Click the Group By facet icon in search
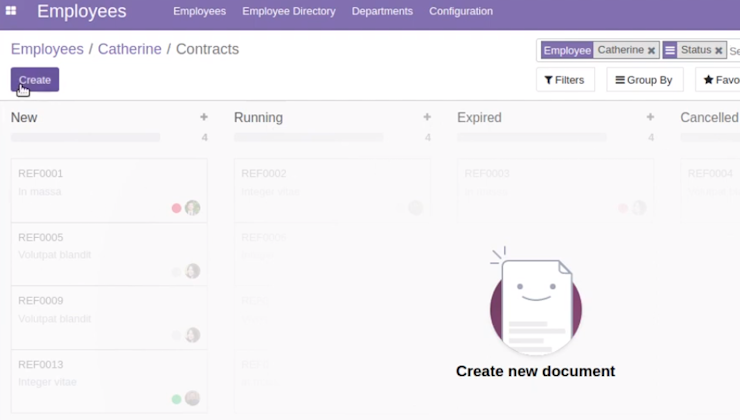The image size is (740, 420). click(x=670, y=50)
